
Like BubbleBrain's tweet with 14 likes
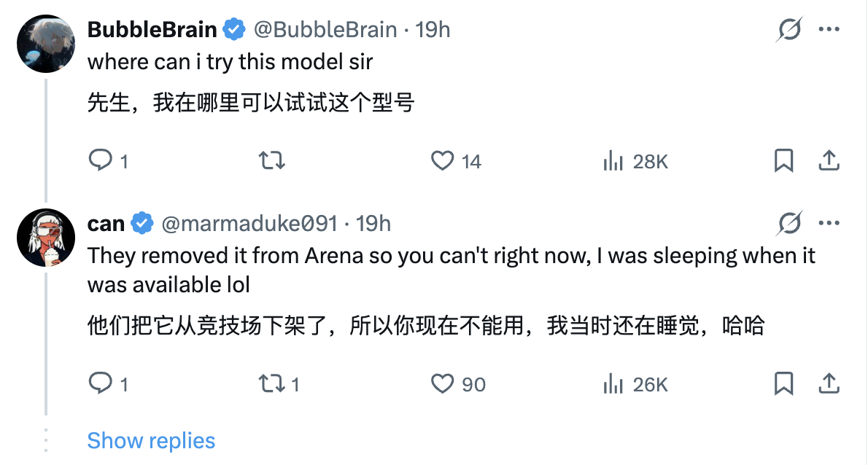(x=443, y=160)
